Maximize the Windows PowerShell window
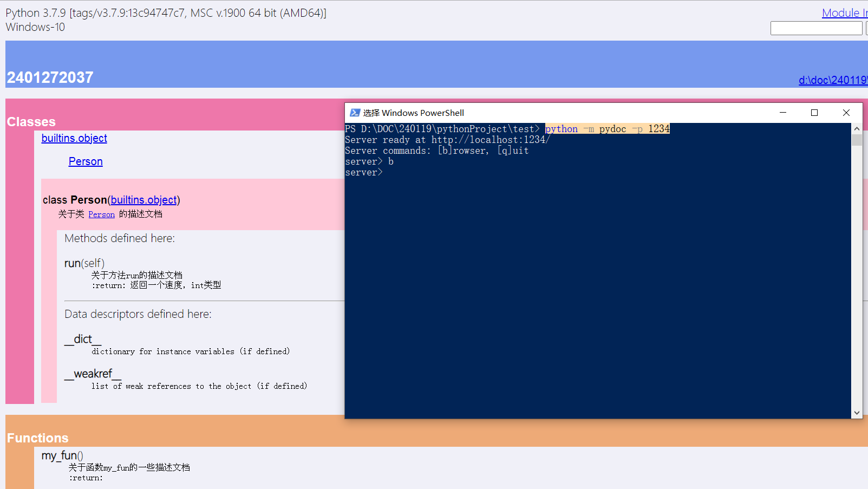This screenshot has height=489, width=868. coord(814,113)
